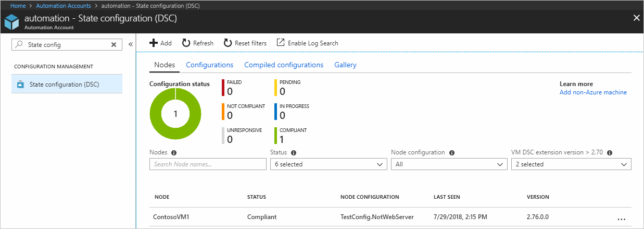This screenshot has width=644, height=229.
Task: Click the gray UNRESPONSIVE color bar
Action: [223, 136]
